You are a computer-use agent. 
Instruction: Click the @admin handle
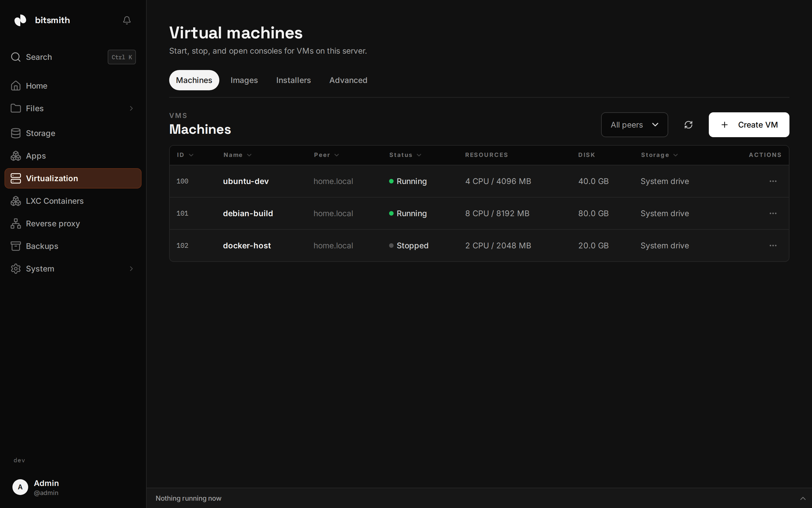tap(46, 493)
